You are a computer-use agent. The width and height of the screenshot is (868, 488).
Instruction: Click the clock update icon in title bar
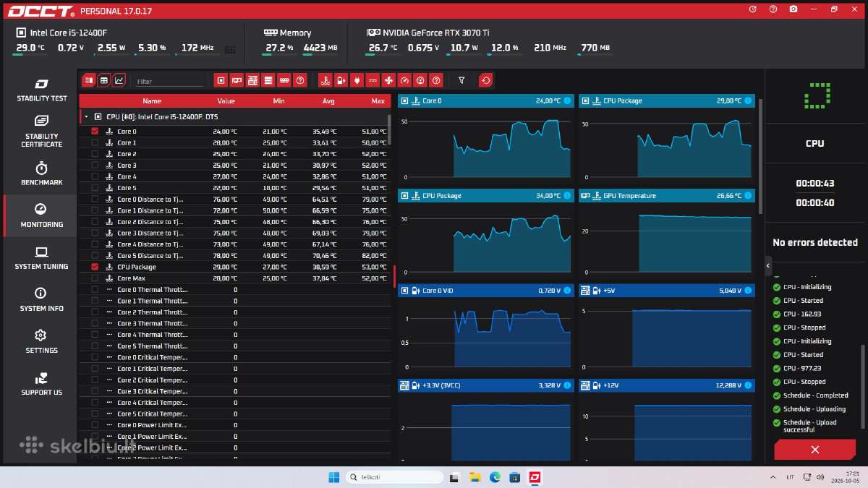click(x=753, y=9)
